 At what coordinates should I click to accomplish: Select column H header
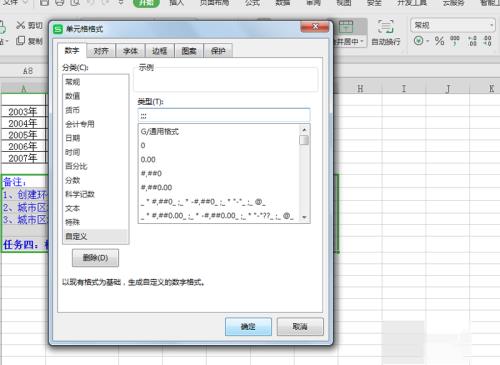(360, 88)
